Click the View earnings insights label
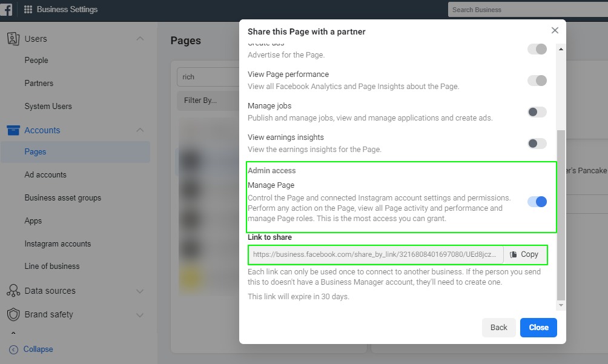The height and width of the screenshot is (364, 608). coord(286,137)
